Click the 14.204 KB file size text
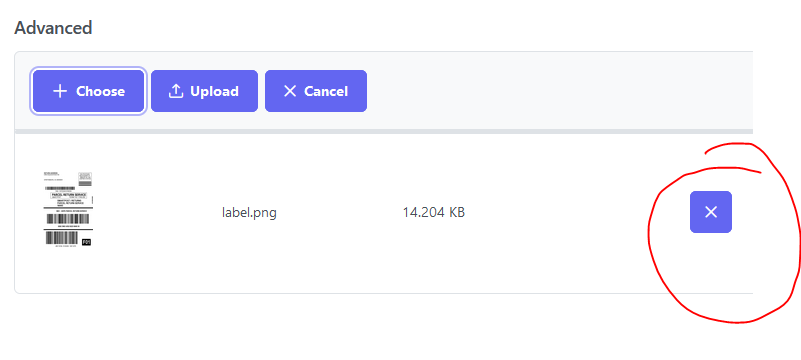This screenshot has width=801, height=360. pyautogui.click(x=434, y=212)
